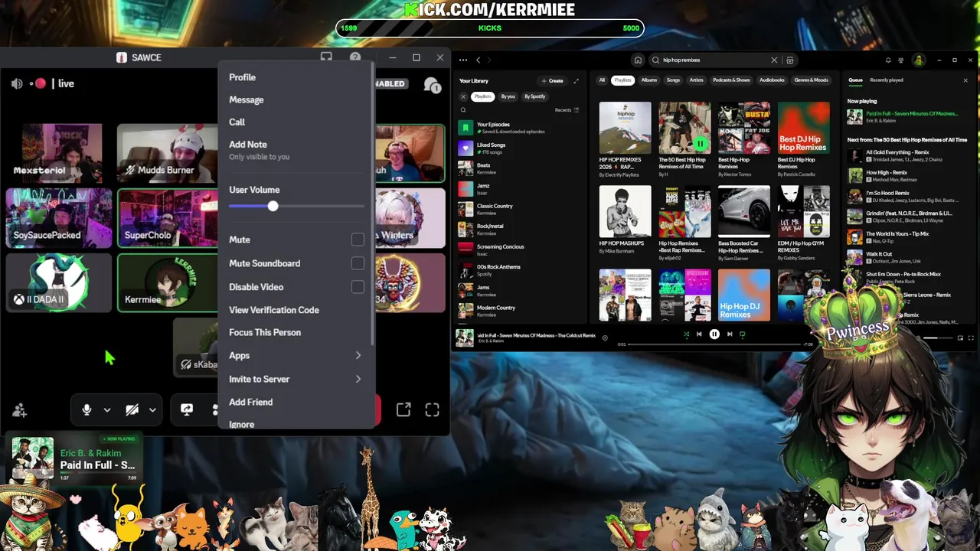The height and width of the screenshot is (551, 980).
Task: Go back in Spotify navigation
Action: click(479, 60)
